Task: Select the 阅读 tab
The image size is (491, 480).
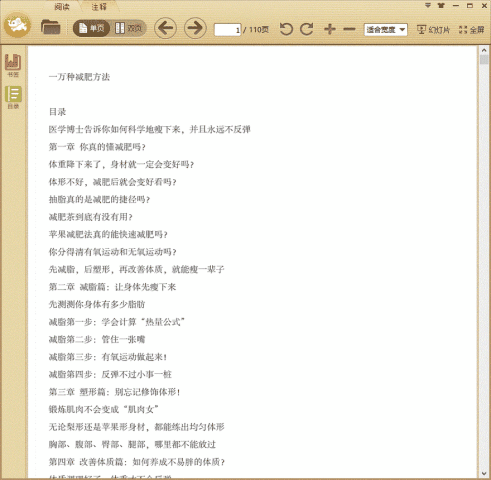Action: pyautogui.click(x=62, y=7)
